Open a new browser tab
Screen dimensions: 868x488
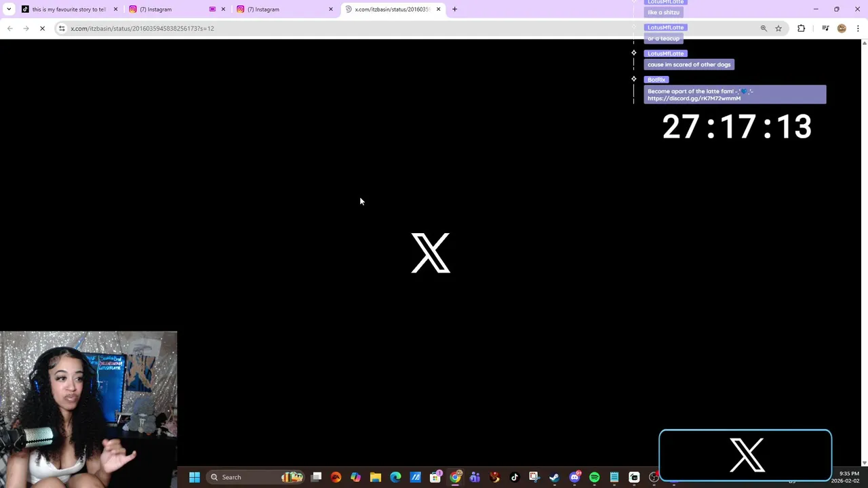[x=455, y=9]
